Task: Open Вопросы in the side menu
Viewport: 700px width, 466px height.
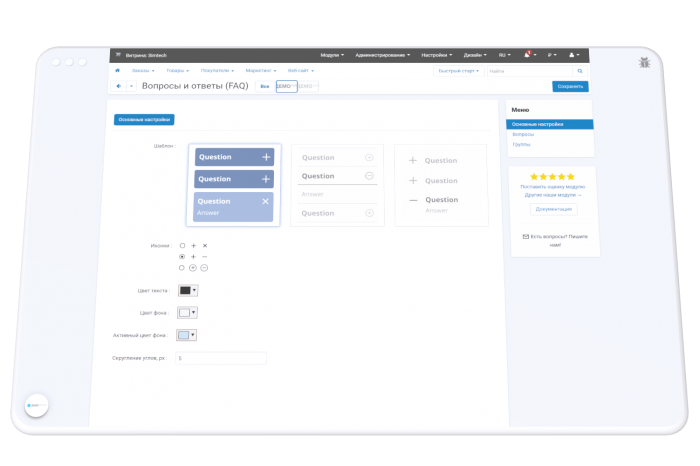Action: tap(523, 134)
